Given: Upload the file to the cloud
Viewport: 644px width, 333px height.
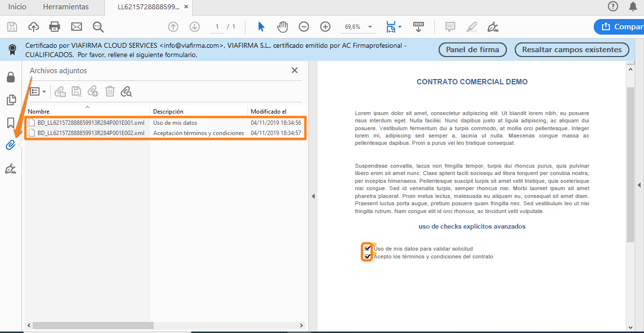Looking at the screenshot, I should [x=34, y=27].
